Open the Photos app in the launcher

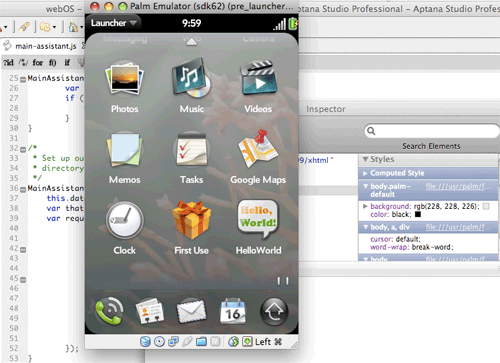[x=125, y=80]
